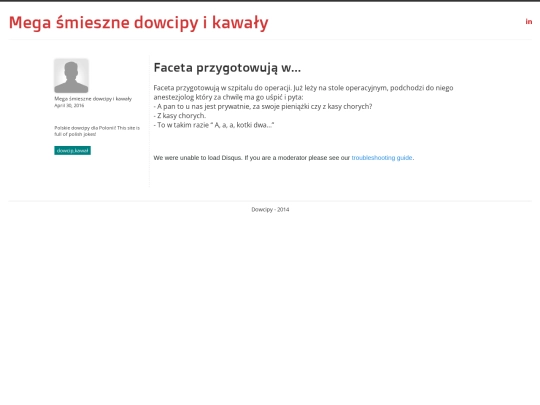Select the 'dowcip,kawał' tag button

[x=72, y=150]
